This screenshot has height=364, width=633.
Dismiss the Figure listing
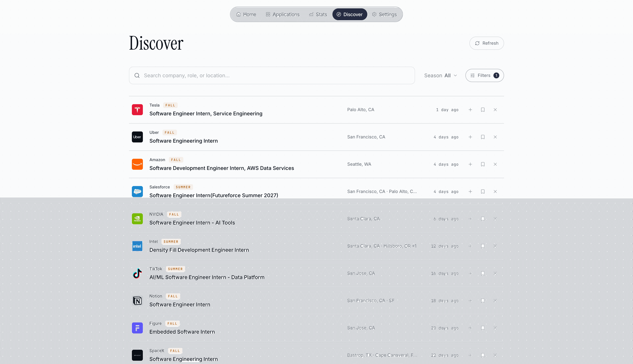click(495, 328)
